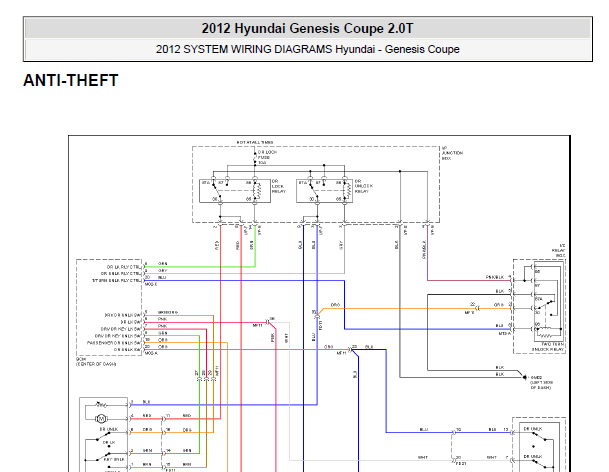Click the "HOT AT ALL TIMES" label

coord(255,143)
